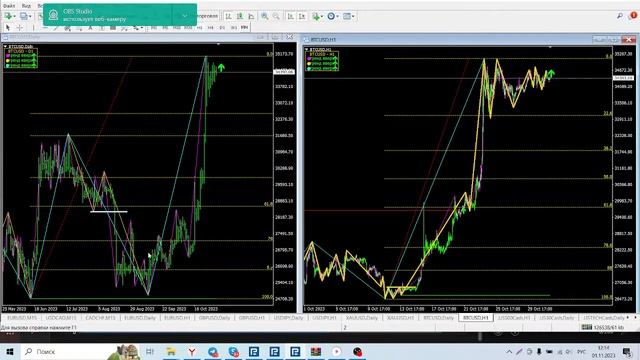Open the Profiles toolbar icon
Viewport: 640px width, 360px height.
tap(23, 16)
